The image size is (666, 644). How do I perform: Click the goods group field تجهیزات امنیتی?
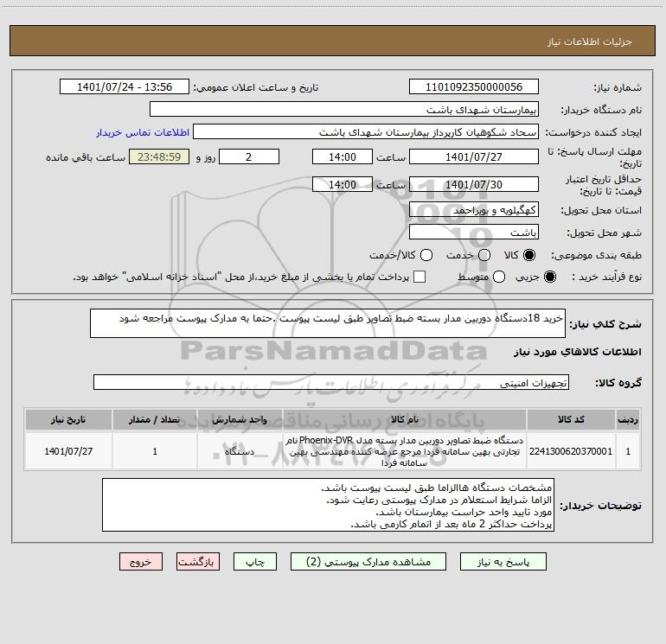pos(331,382)
